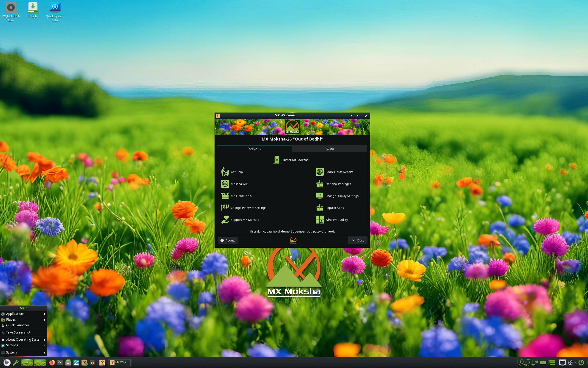Click the network ethernet tray icon
588x368 pixels.
tap(562, 362)
